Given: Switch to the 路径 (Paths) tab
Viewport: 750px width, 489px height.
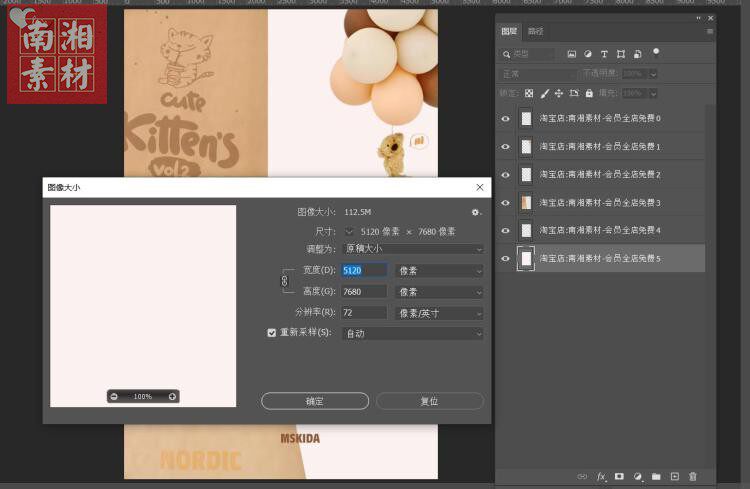Looking at the screenshot, I should (535, 31).
